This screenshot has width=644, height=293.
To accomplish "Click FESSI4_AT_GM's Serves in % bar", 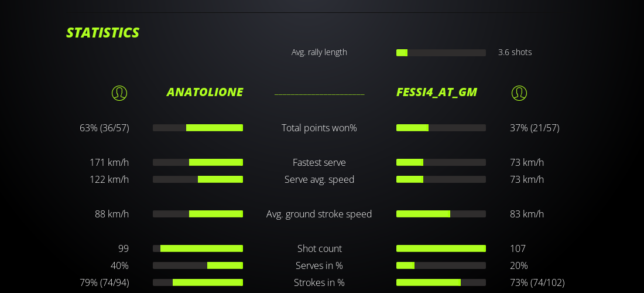I will tap(441, 265).
